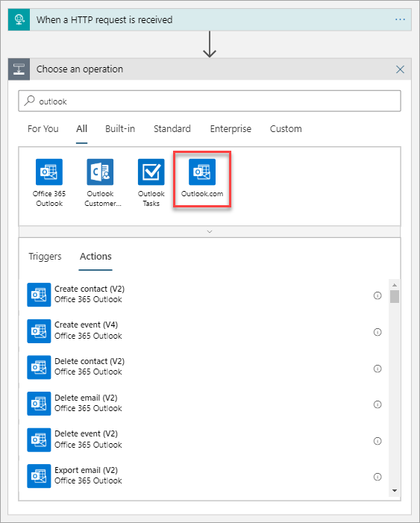Screen dimensions: 420x523
Task: Select the Outlook Customer Manager connector
Action: [100, 172]
